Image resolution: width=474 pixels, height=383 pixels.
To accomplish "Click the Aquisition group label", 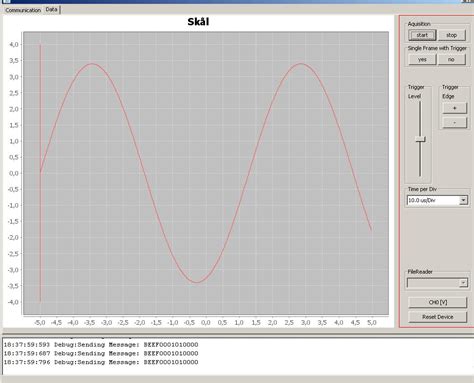I will tap(419, 24).
